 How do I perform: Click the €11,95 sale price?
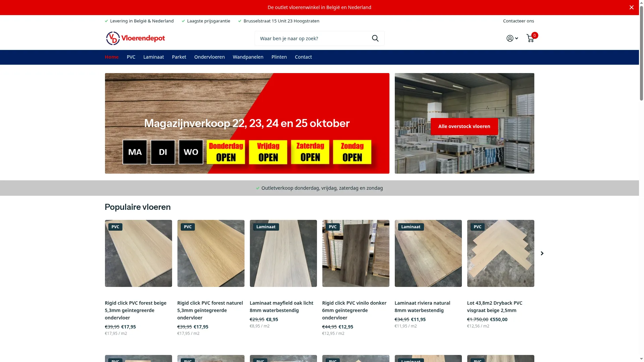tap(418, 319)
